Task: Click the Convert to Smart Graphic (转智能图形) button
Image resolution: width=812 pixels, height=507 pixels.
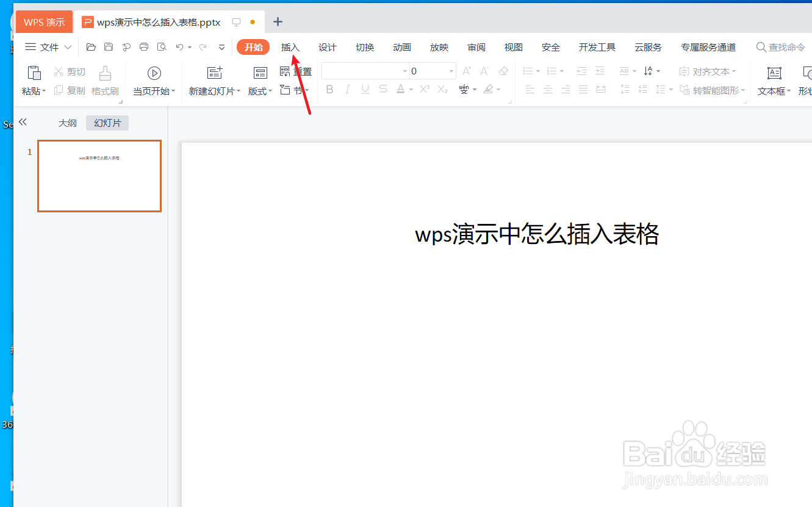Action: click(713, 90)
